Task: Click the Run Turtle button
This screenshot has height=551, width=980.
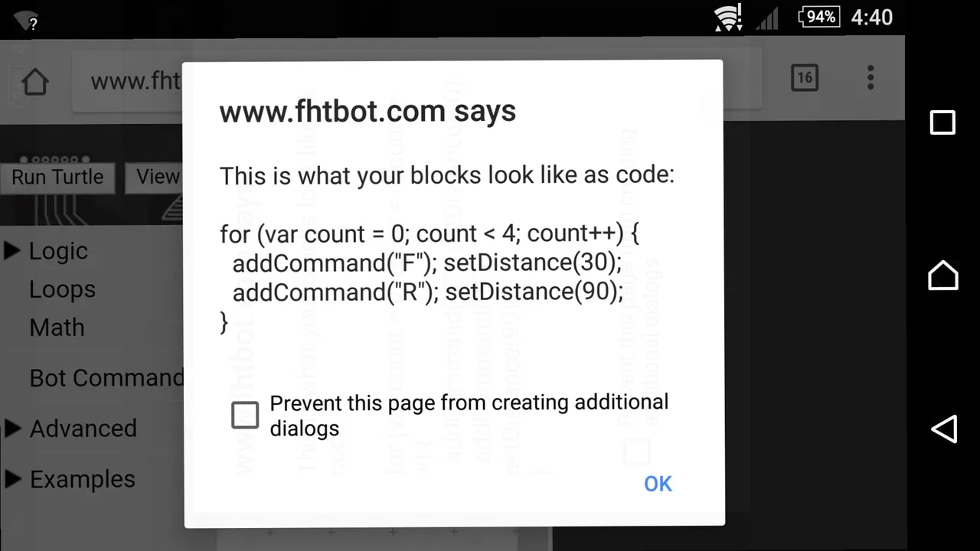Action: point(57,177)
